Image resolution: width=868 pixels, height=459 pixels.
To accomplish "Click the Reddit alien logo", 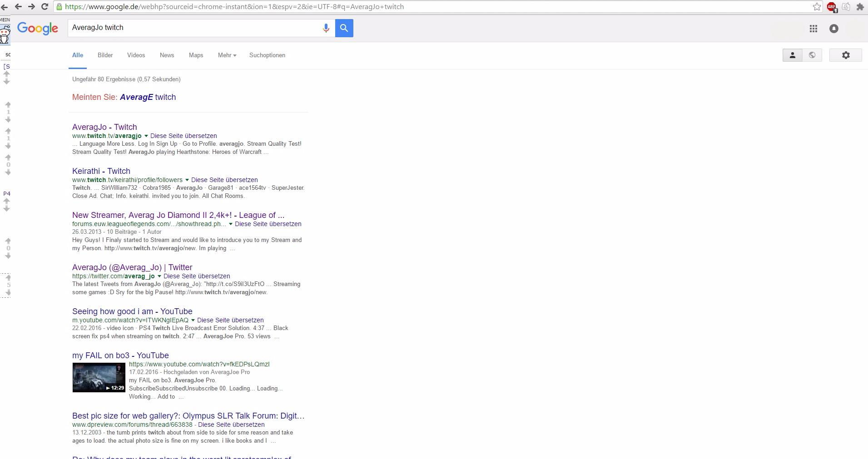I will 5,34.
